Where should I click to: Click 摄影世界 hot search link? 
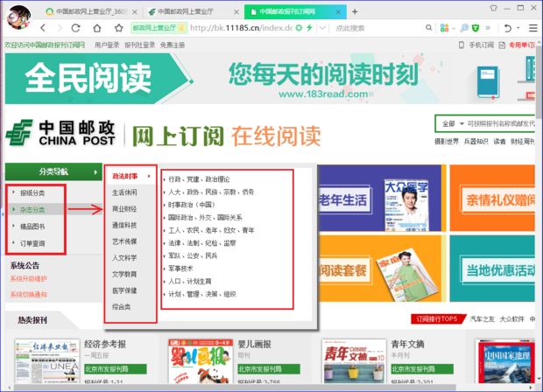point(447,141)
